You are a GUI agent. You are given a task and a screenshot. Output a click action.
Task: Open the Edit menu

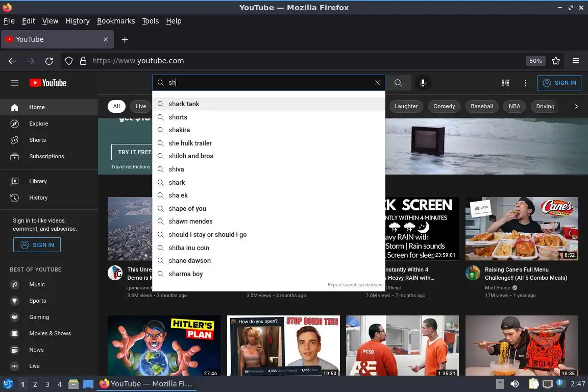point(29,21)
